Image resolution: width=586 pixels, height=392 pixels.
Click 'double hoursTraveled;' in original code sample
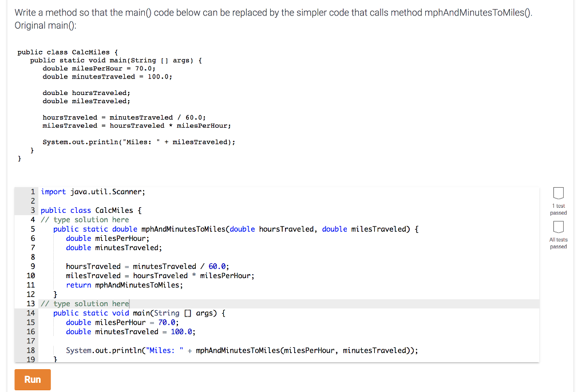[86, 93]
